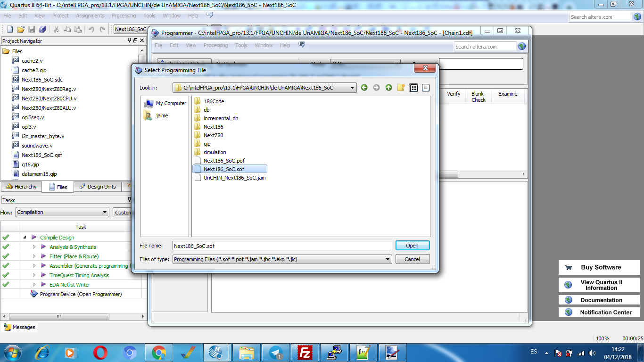Navigate to parent directory in file dialog
The width and height of the screenshot is (644, 362).
(388, 88)
